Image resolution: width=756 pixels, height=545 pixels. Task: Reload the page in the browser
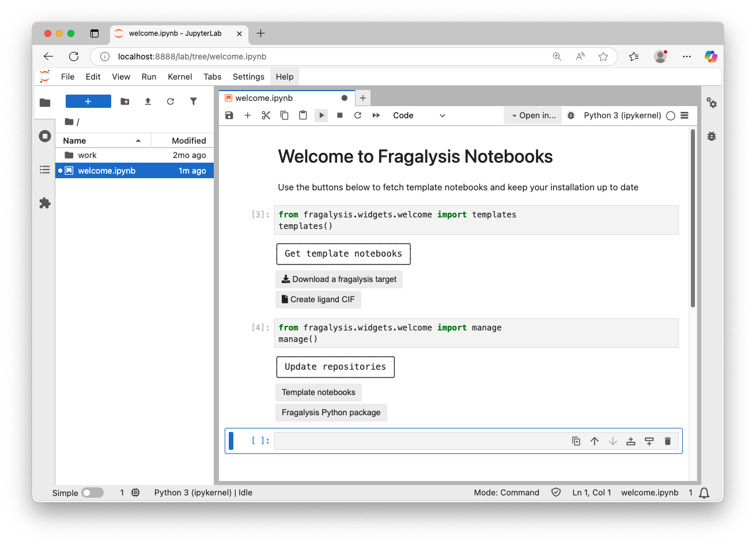[74, 57]
